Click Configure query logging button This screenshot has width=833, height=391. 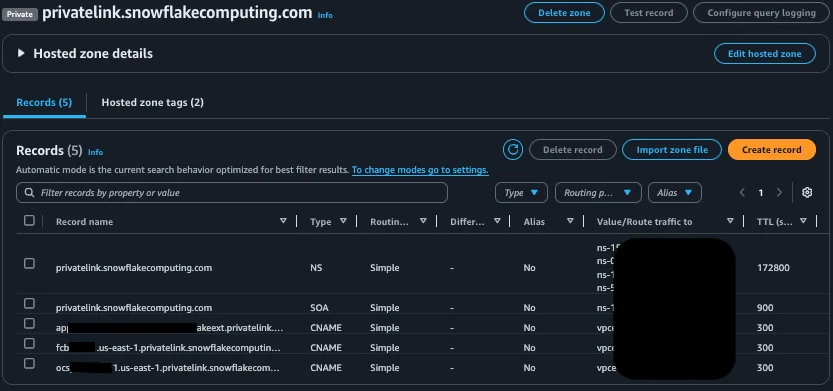(x=761, y=13)
